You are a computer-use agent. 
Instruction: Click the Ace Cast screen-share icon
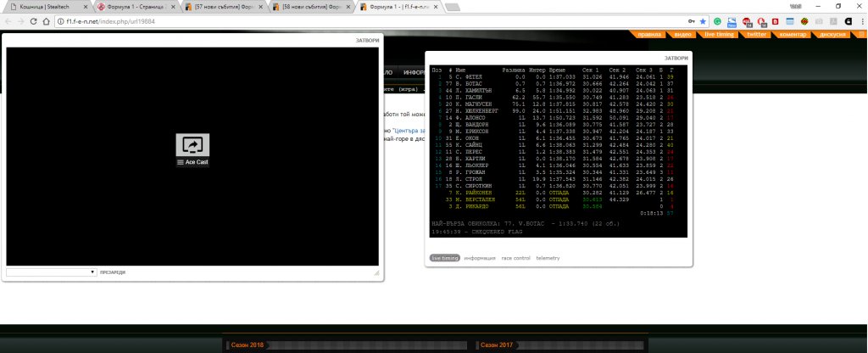point(192,144)
